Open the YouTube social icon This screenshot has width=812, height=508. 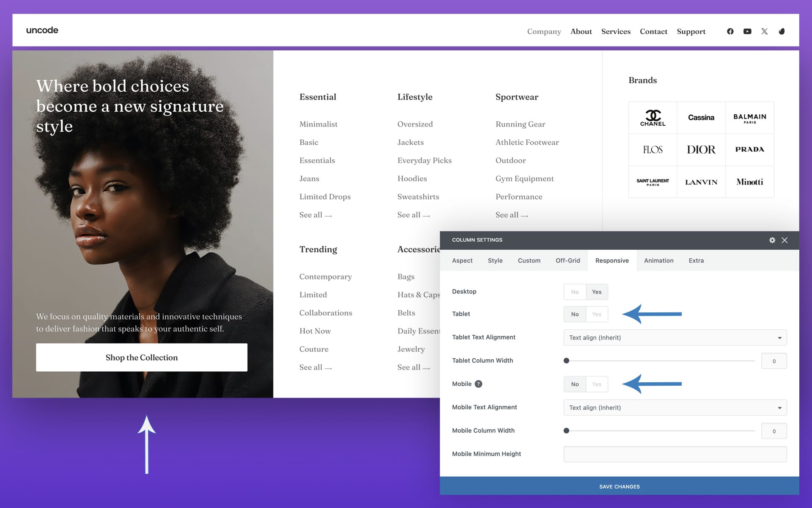tap(747, 31)
